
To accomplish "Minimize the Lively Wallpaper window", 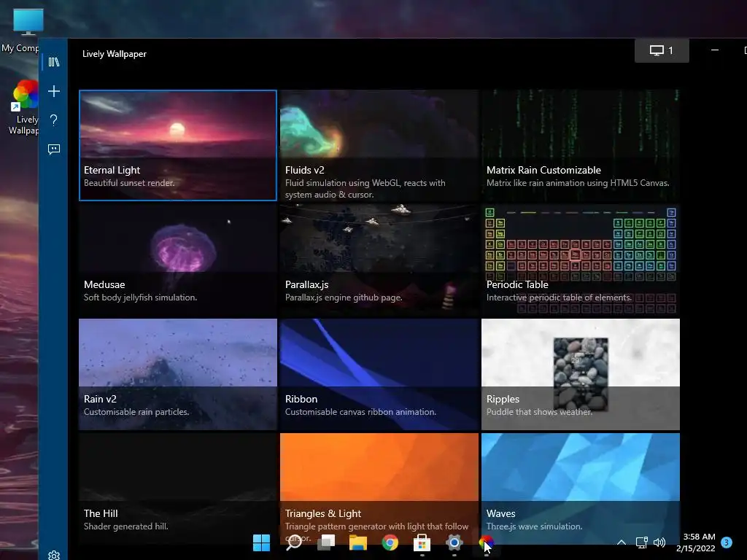I will 715,50.
